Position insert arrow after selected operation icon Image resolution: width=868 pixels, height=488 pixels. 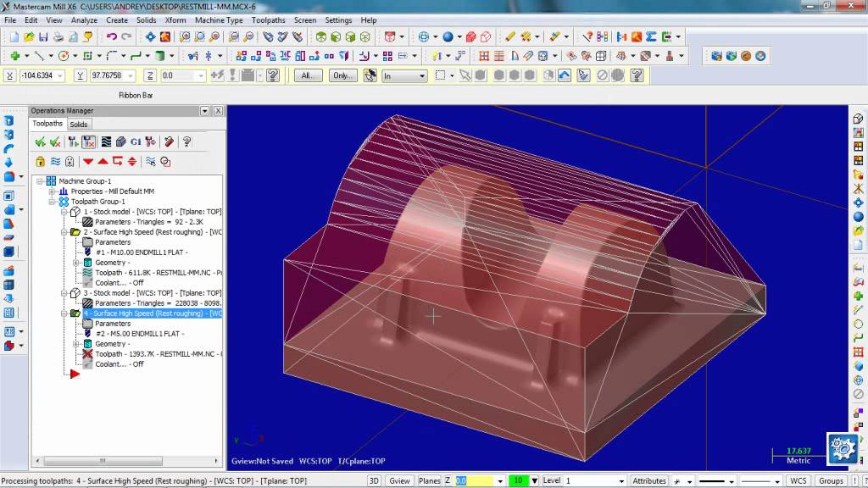click(x=117, y=162)
